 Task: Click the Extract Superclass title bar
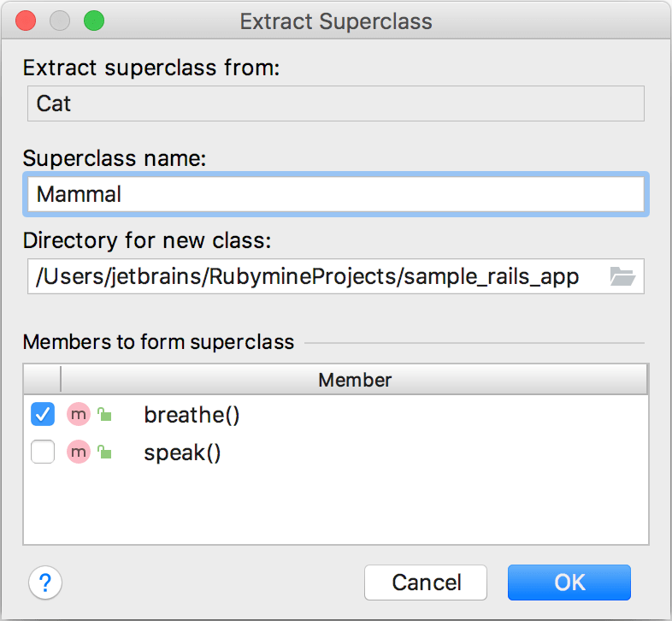(x=336, y=21)
